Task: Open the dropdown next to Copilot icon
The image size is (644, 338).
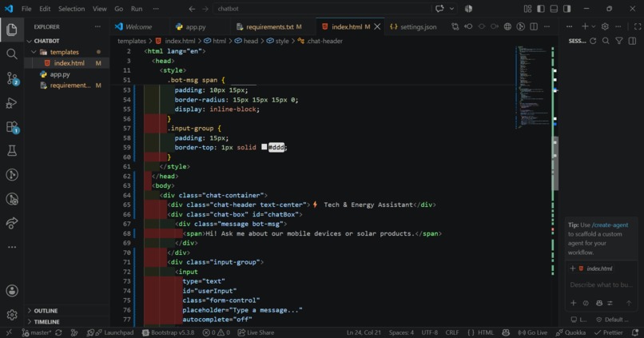Action: coord(451,9)
